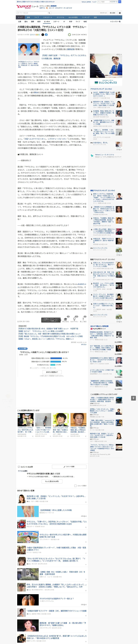Click the 新しい視点 exclamation reaction icon
Screen dimensions: 138x644
[83, 319]
